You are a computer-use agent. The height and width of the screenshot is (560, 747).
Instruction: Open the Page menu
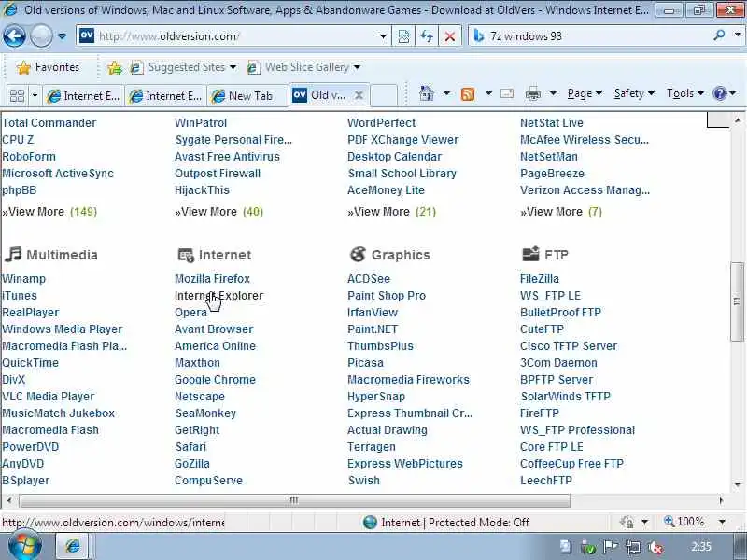(x=585, y=93)
